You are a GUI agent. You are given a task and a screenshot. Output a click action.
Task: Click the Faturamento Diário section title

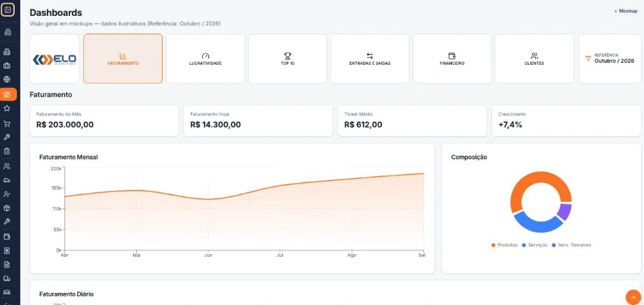[66, 294]
